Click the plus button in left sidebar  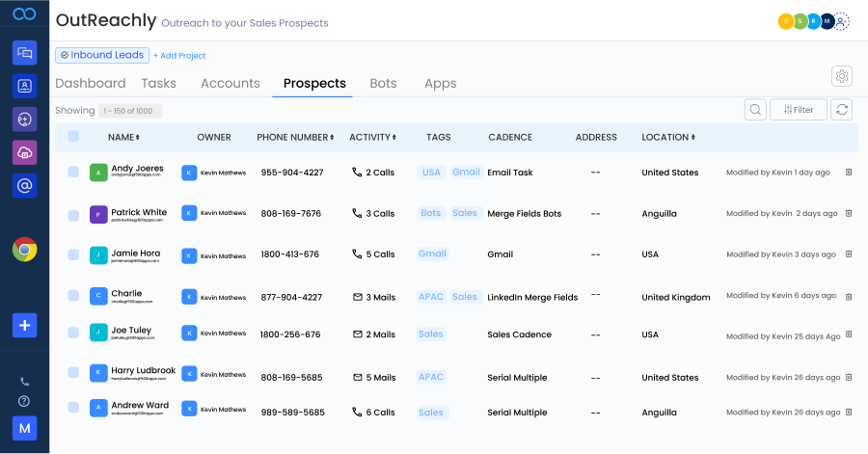(24, 325)
